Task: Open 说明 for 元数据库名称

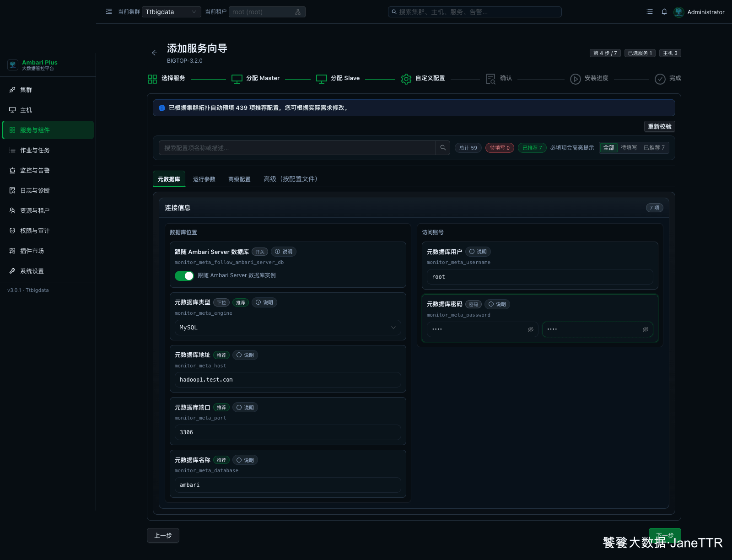Action: [x=245, y=460]
